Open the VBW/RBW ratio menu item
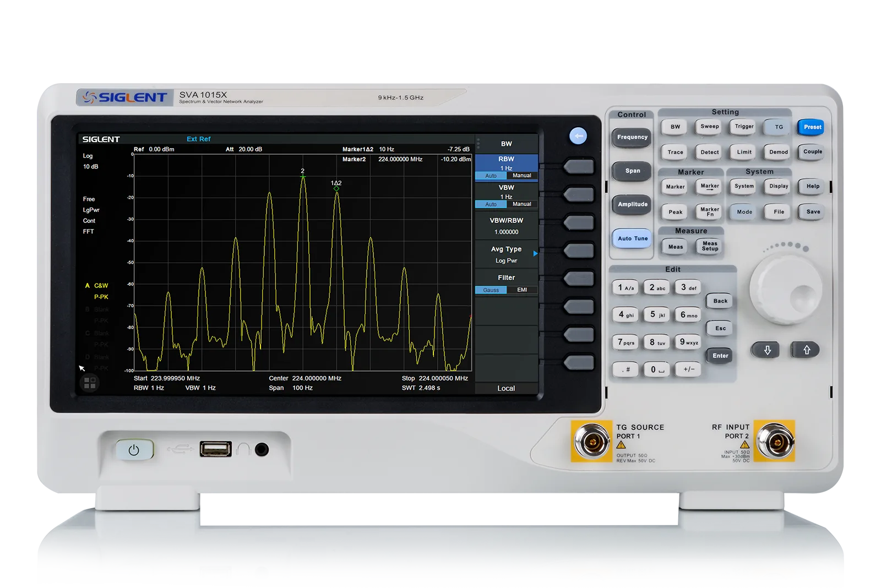Viewport: 881px width, 588px height. [507, 226]
